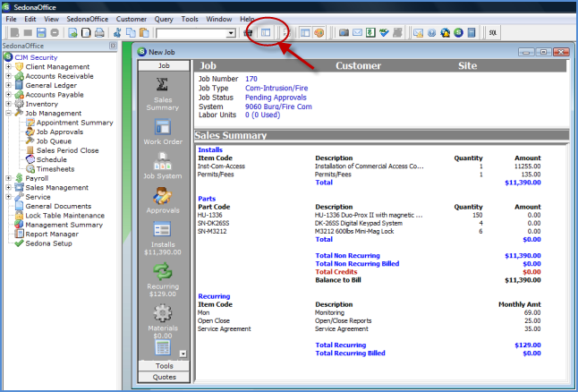This screenshot has width=578, height=392.
Task: Open the File menu
Action: (x=11, y=19)
